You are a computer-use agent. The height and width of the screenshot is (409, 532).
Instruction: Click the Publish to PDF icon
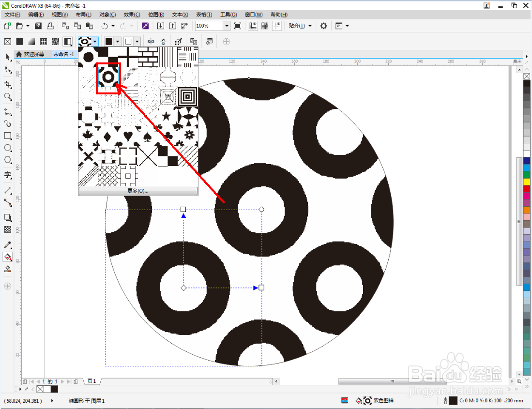click(184, 26)
